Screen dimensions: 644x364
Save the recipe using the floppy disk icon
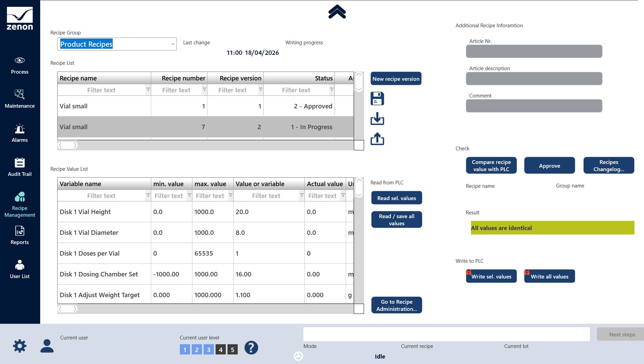[x=377, y=98]
